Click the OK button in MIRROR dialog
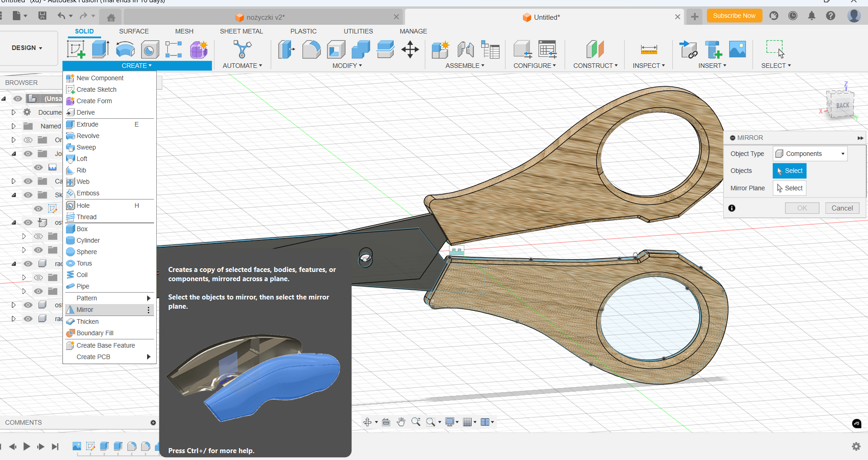868x460 pixels. point(802,208)
